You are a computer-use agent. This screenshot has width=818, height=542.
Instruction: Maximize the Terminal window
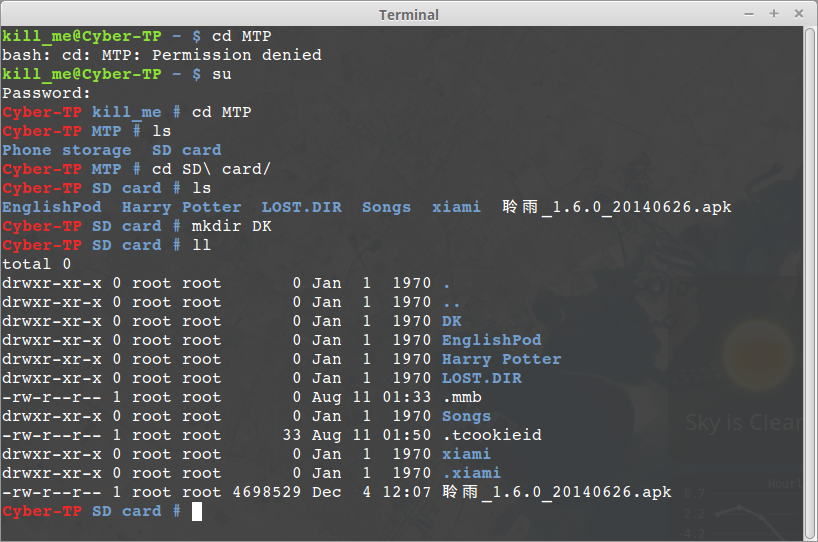coord(774,14)
